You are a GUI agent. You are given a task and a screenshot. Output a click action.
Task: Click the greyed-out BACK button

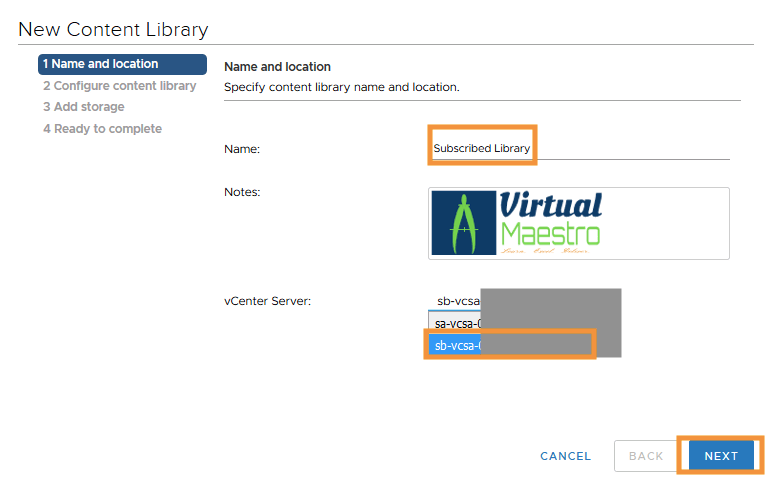coord(646,456)
